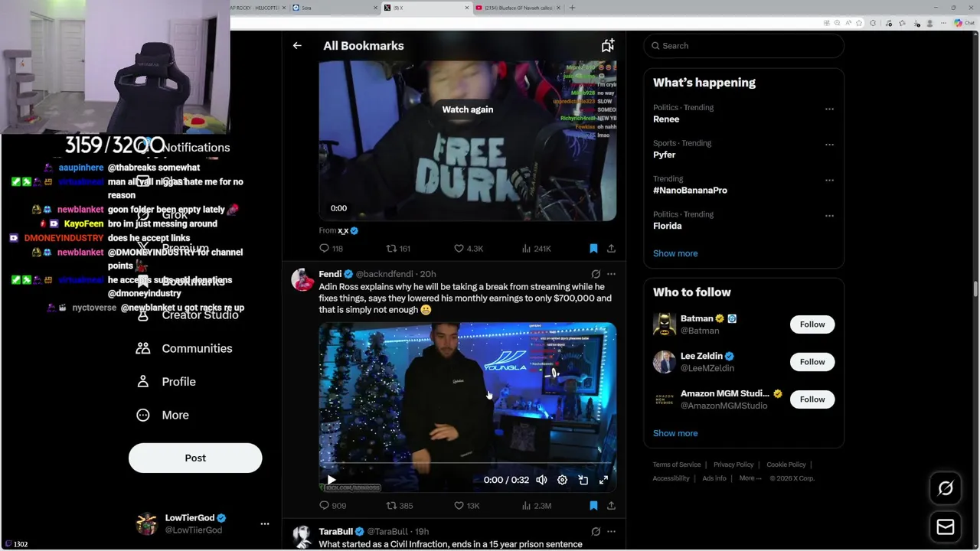Screen dimensions: 980x551
Task: Like the post with 4.3K likes
Action: click(x=468, y=249)
